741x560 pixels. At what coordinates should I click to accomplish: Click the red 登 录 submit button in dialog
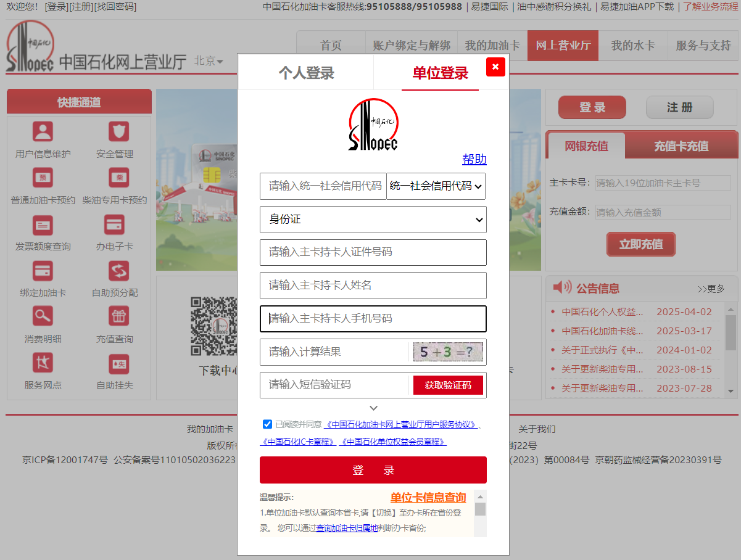(373, 470)
